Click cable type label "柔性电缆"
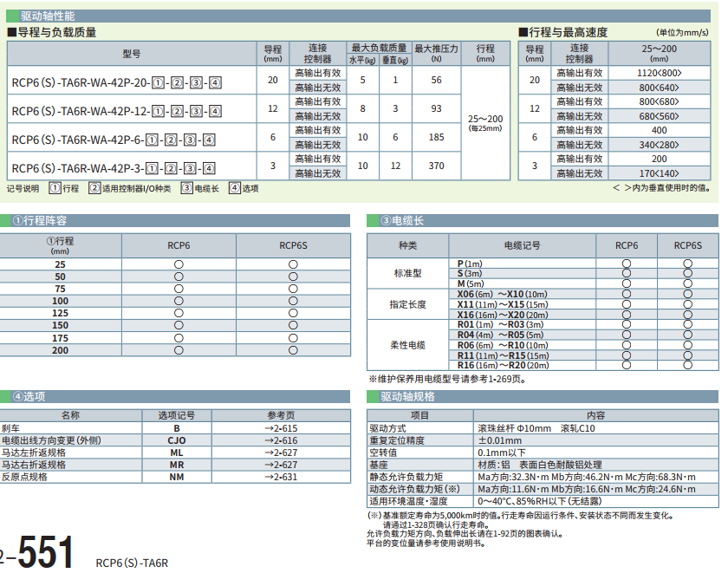The image size is (728, 573). tap(407, 345)
